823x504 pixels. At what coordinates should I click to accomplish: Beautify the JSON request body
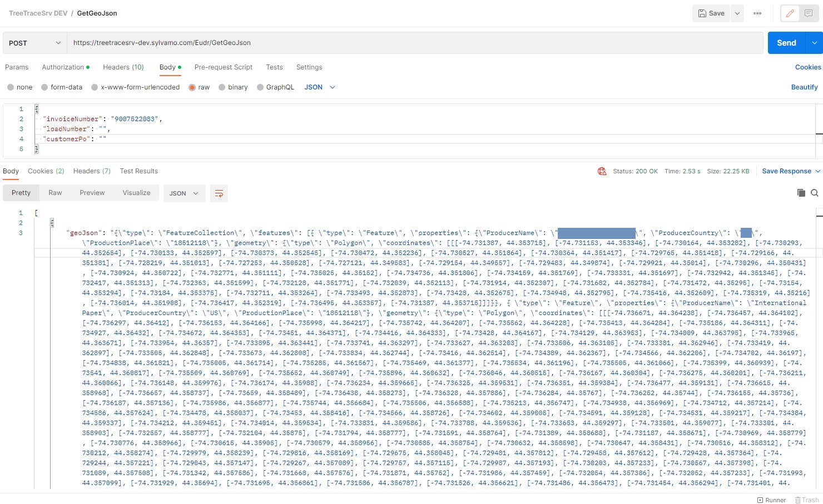[x=804, y=87]
